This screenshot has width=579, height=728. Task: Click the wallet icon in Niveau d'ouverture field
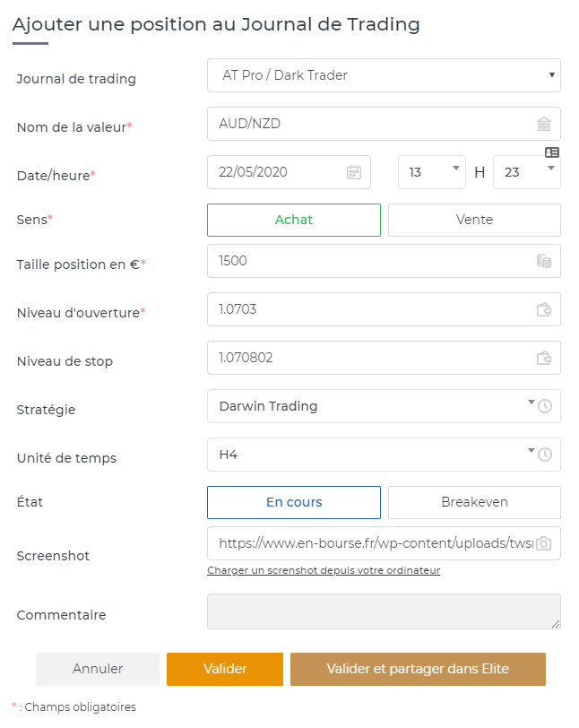[x=547, y=309]
